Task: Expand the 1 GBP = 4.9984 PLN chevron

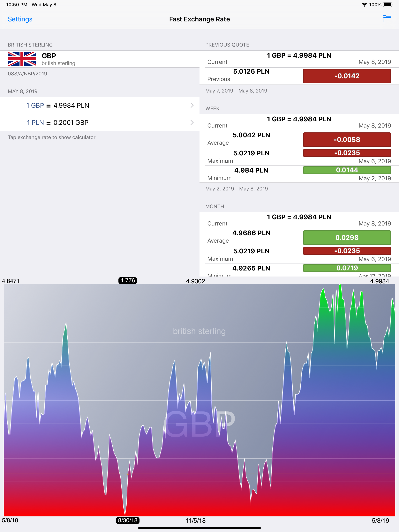Action: [192, 105]
